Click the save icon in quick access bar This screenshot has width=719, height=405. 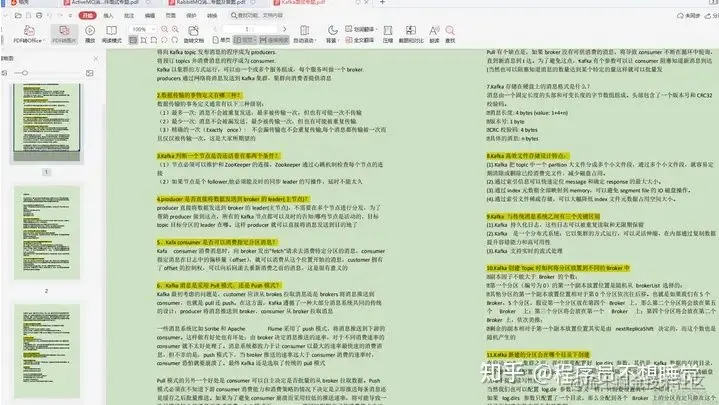[28, 15]
